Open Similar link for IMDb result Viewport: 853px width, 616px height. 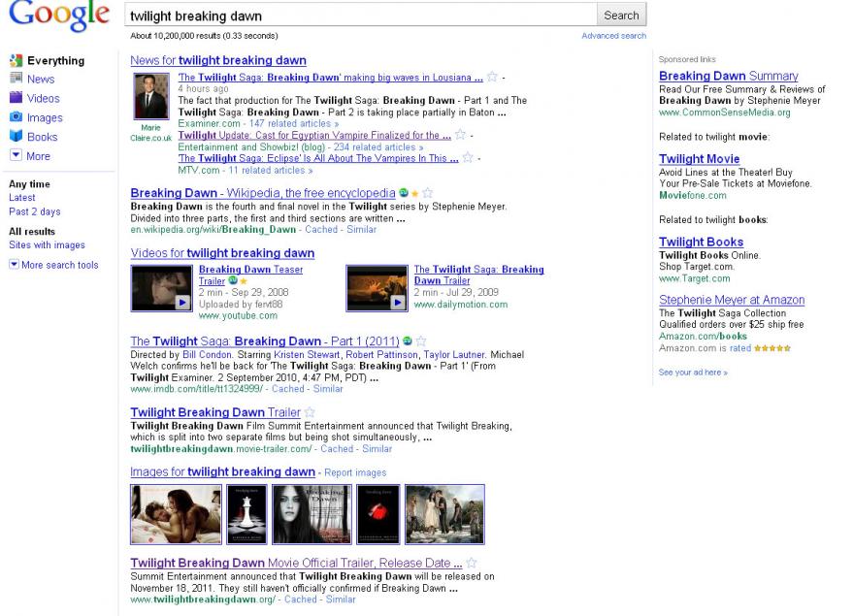click(x=328, y=389)
